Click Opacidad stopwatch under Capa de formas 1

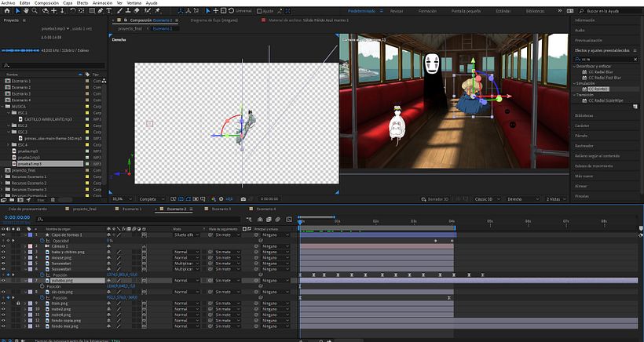click(x=42, y=241)
